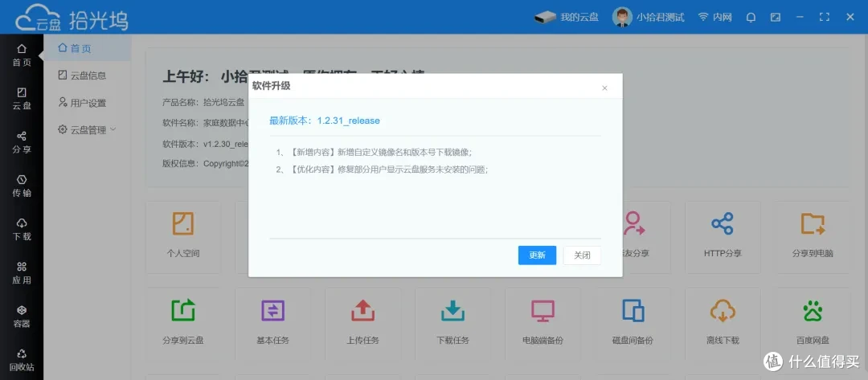Open 首页 in the black sidebar
Screen dimensions: 868x380
tap(22, 56)
